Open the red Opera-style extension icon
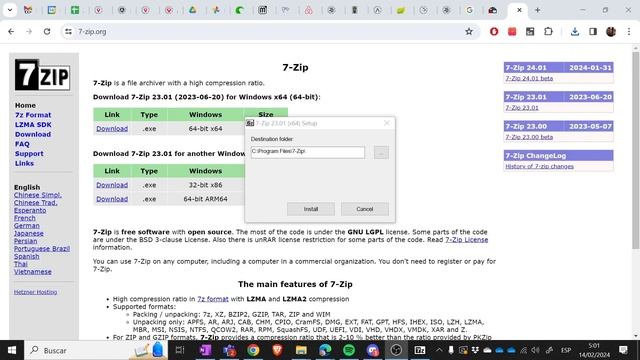 click(x=494, y=31)
